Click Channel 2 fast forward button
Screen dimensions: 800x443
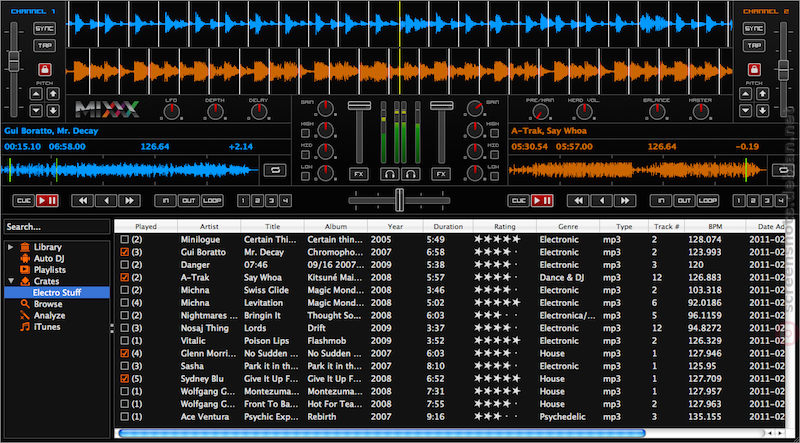click(x=625, y=201)
